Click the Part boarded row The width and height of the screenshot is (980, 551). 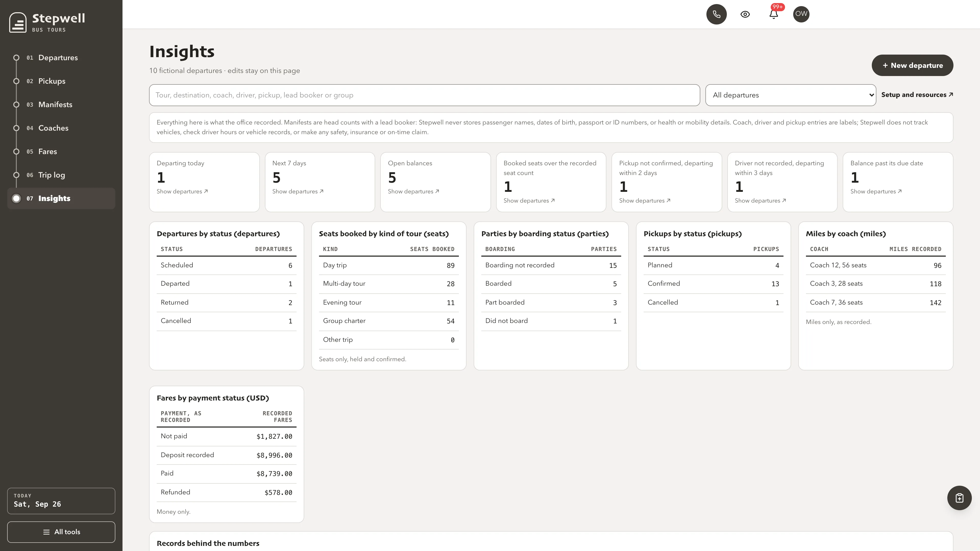[x=551, y=303]
